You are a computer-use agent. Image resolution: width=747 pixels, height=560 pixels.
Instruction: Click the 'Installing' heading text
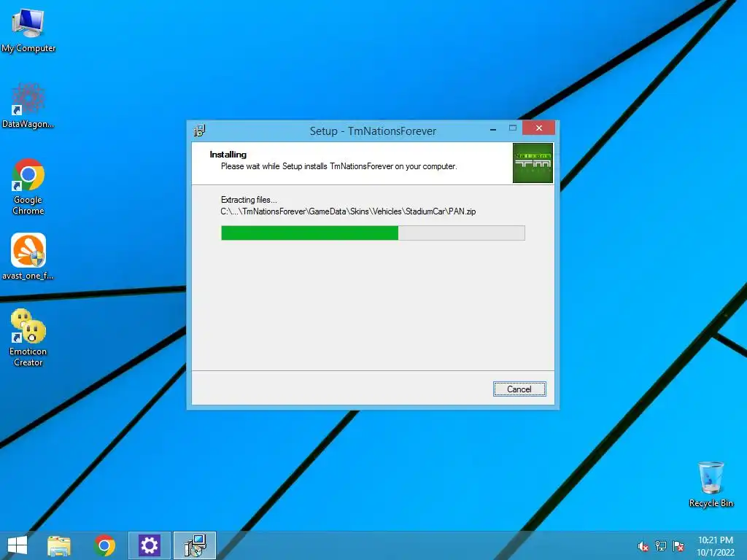[228, 155]
